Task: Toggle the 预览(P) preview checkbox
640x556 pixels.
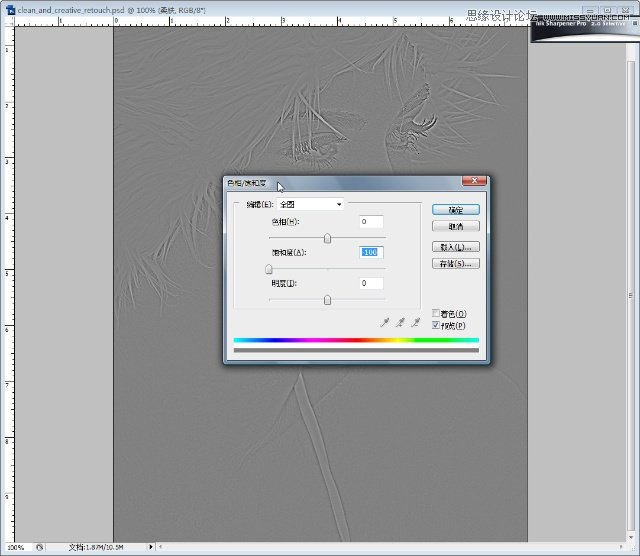Action: [436, 325]
